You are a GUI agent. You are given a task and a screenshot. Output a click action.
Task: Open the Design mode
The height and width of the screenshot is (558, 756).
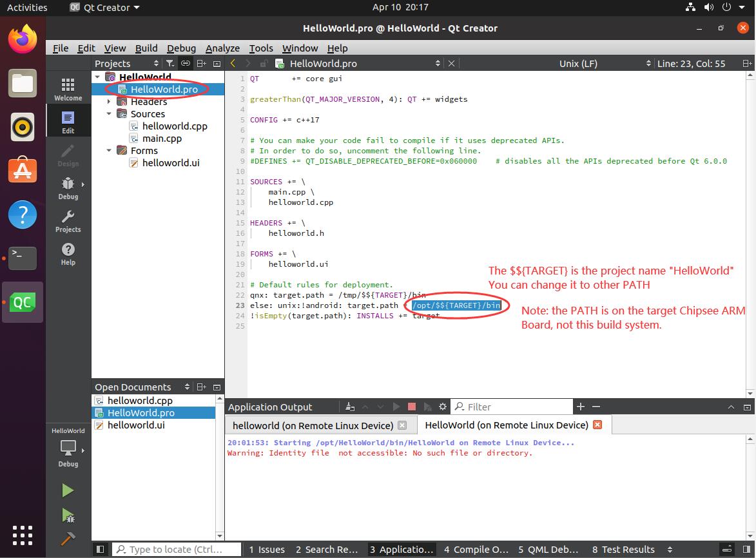point(68,156)
